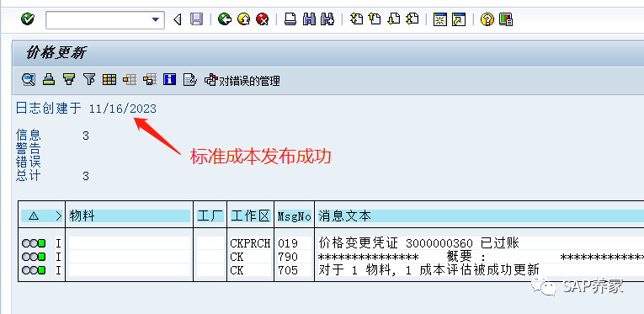Click the long text document icon

point(189,79)
